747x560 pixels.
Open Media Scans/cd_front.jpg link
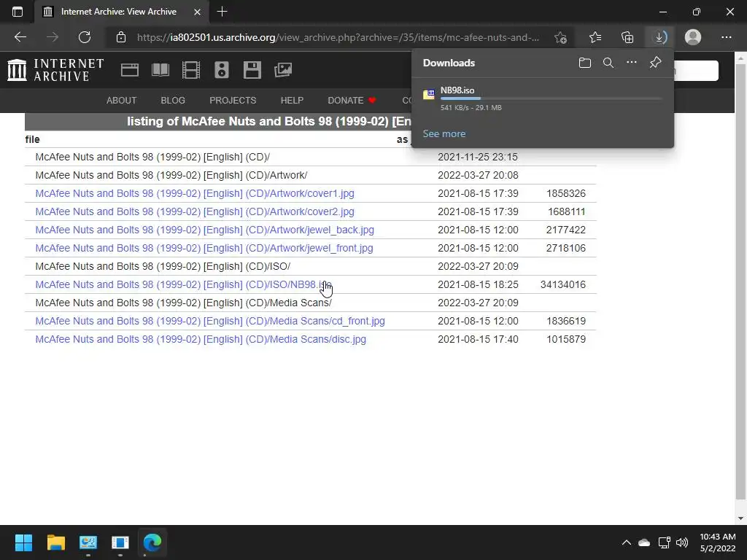[210, 321]
